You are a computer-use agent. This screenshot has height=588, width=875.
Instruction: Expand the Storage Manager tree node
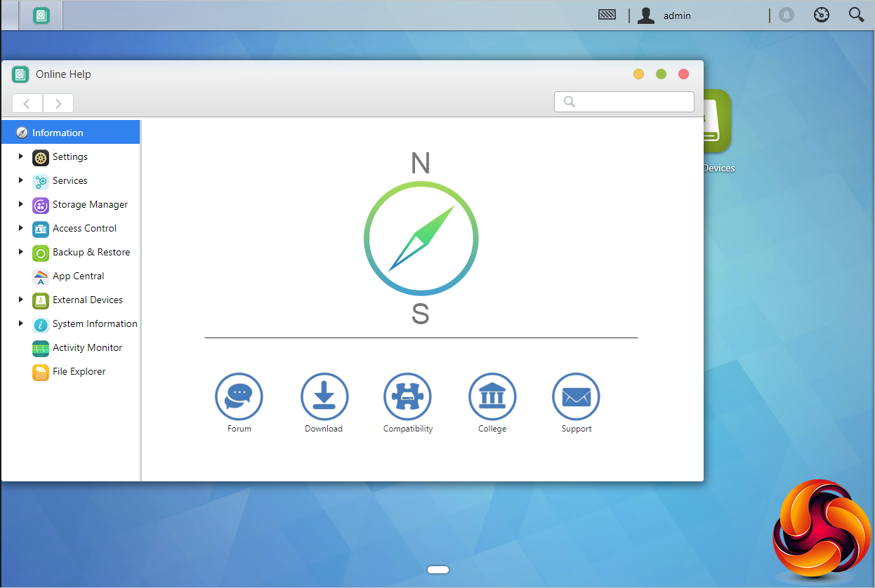[21, 204]
